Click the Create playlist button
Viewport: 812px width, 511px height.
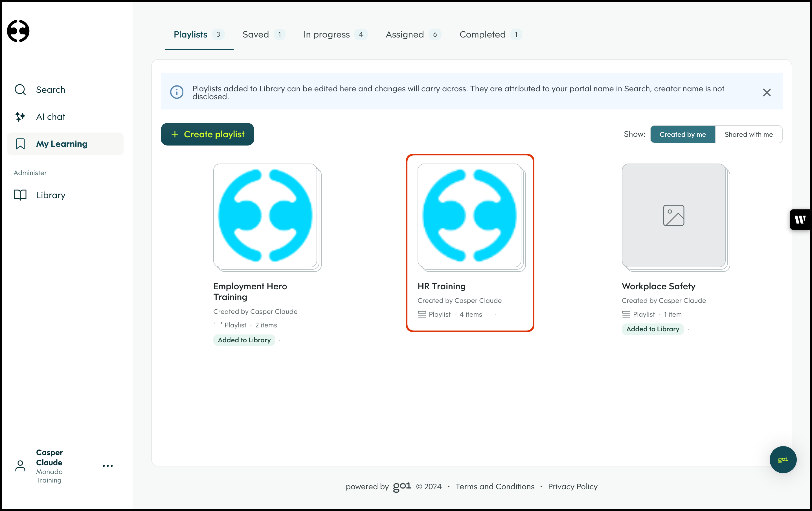tap(207, 134)
